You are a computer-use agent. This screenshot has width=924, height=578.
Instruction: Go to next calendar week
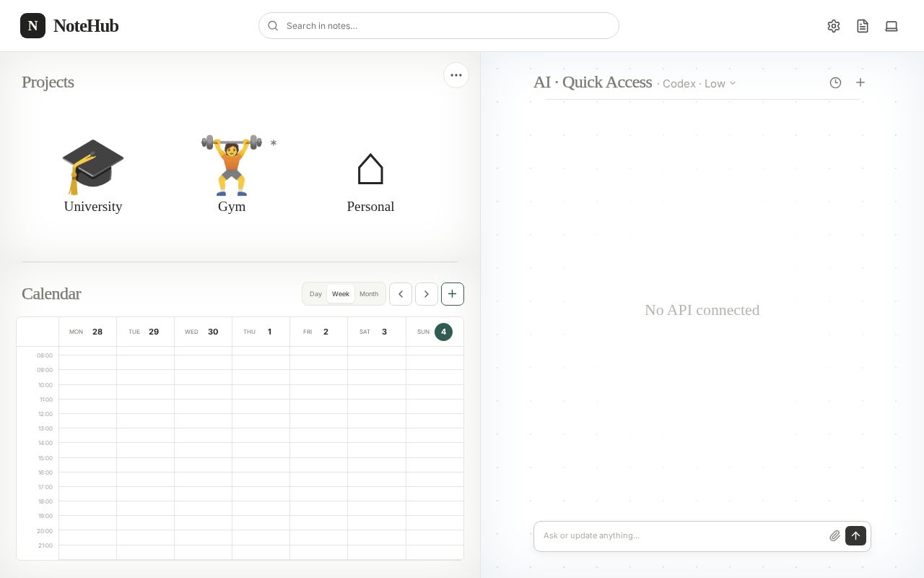427,294
